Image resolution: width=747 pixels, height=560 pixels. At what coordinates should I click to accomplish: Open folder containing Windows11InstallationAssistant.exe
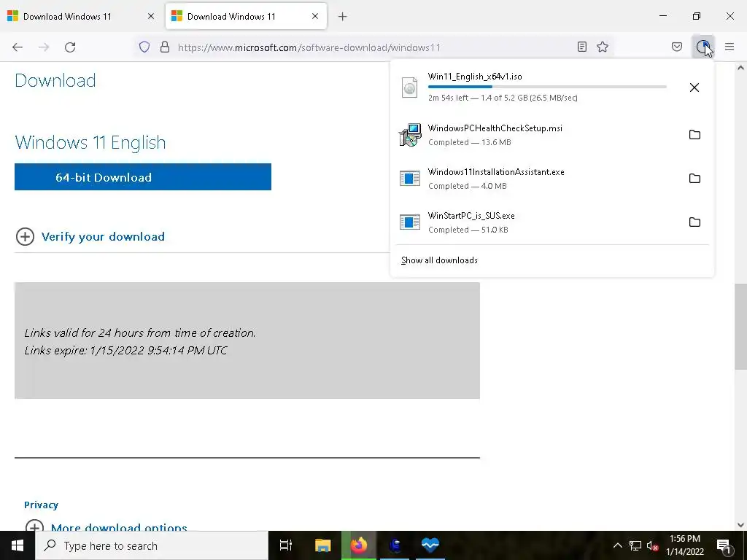(x=694, y=178)
